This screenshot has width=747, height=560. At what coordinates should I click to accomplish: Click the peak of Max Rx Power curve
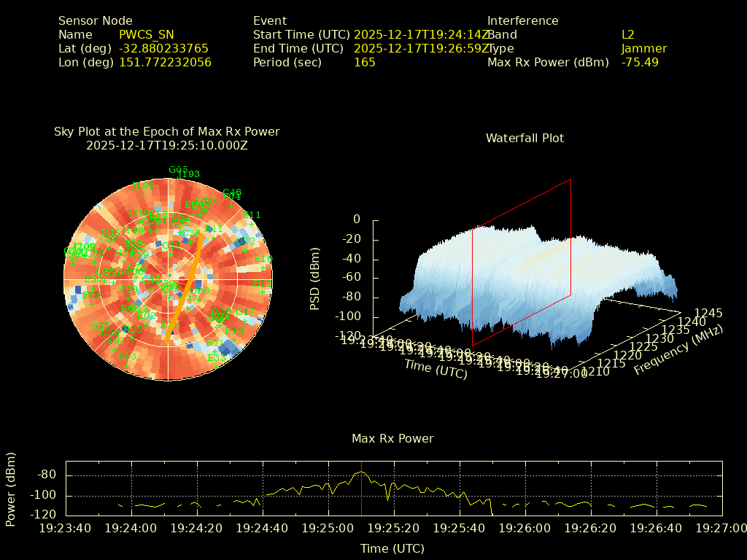click(x=360, y=472)
